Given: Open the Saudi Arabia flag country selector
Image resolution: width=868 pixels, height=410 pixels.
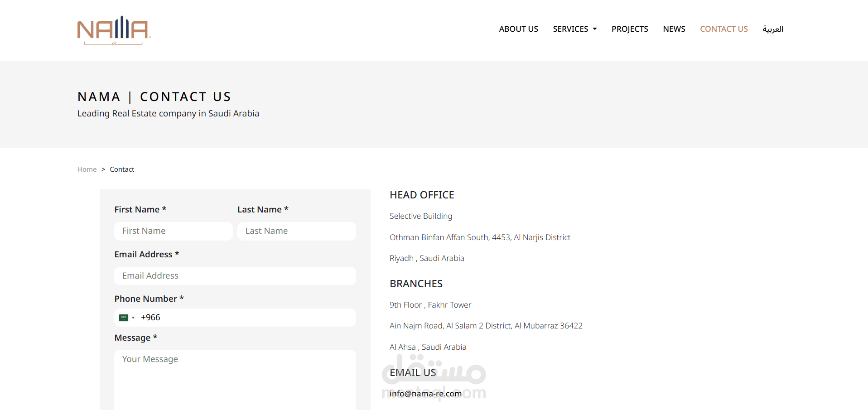Looking at the screenshot, I should click(127, 318).
